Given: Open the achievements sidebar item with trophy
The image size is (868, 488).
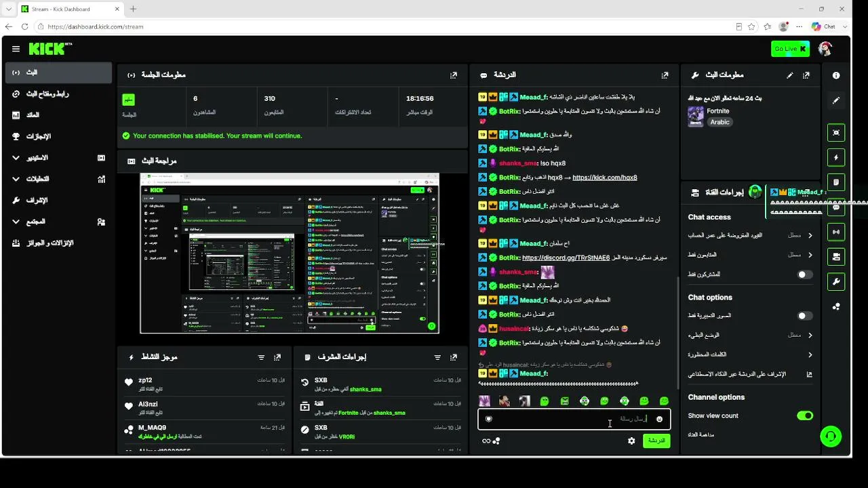Looking at the screenshot, I should (59, 136).
